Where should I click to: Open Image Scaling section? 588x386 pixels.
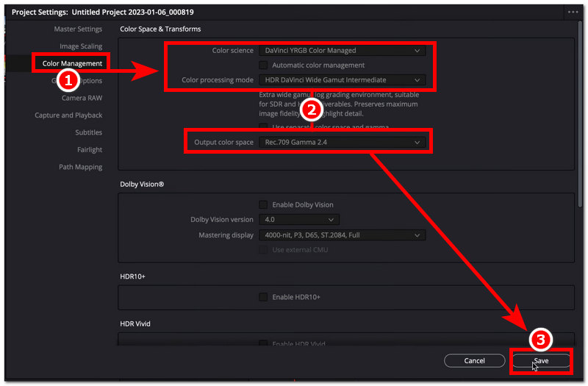click(81, 46)
